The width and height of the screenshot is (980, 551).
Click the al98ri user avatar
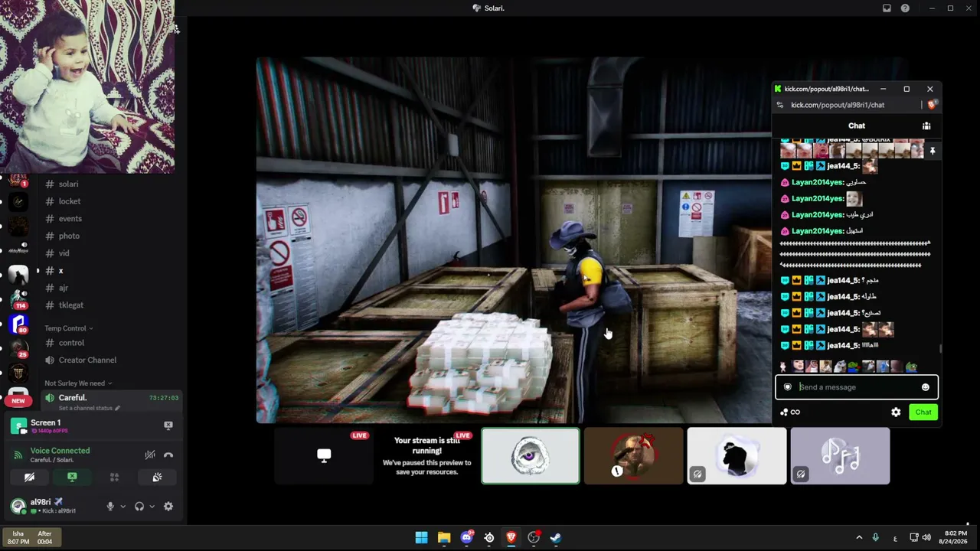point(18,506)
